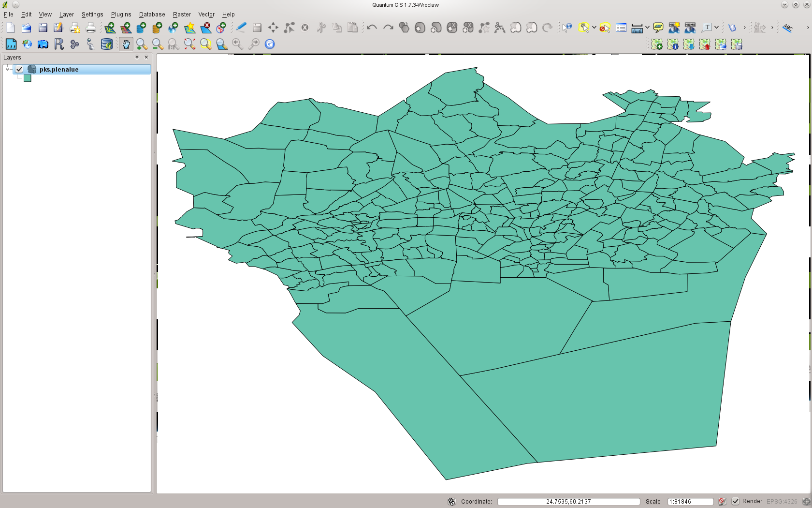Refresh the map canvas
The width and height of the screenshot is (812, 508).
tap(270, 44)
